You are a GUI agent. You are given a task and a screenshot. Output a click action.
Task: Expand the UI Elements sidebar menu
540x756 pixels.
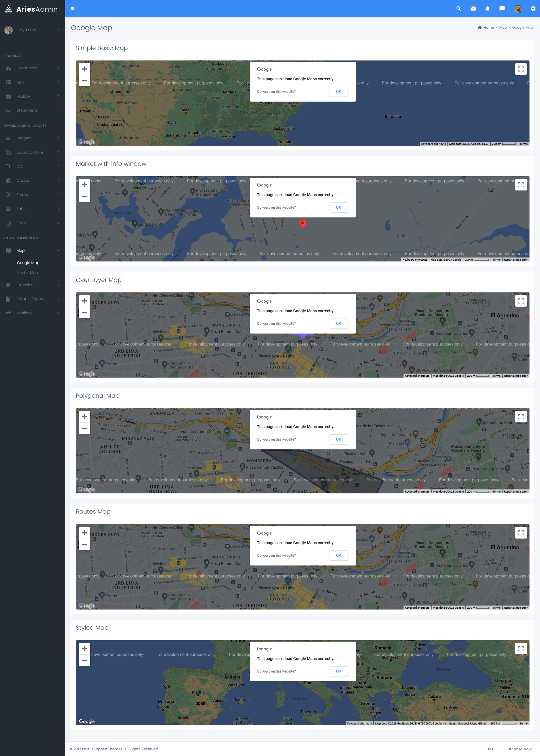point(33,110)
